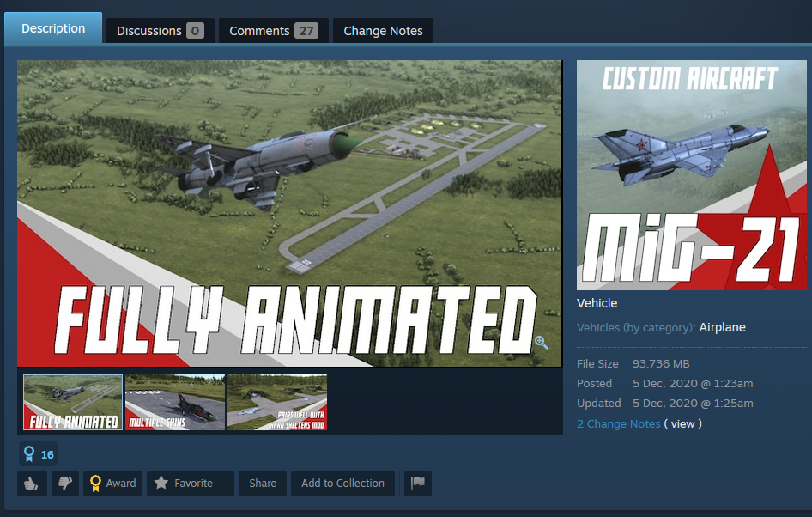Click the main Fully Animated screenshot

[289, 214]
